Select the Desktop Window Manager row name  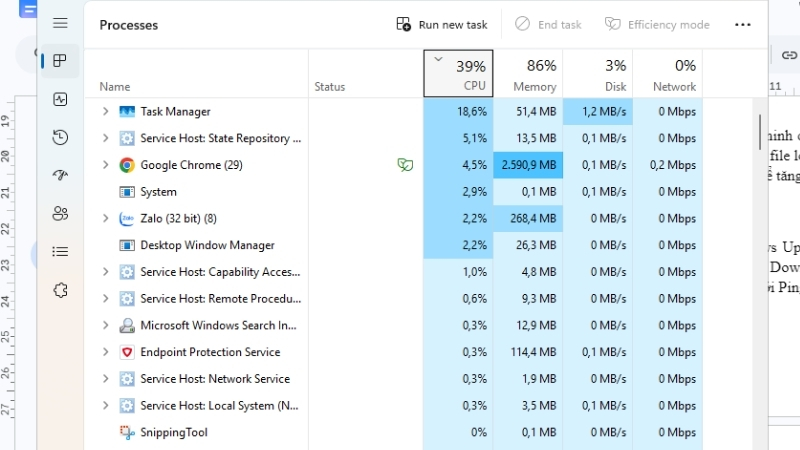[208, 245]
